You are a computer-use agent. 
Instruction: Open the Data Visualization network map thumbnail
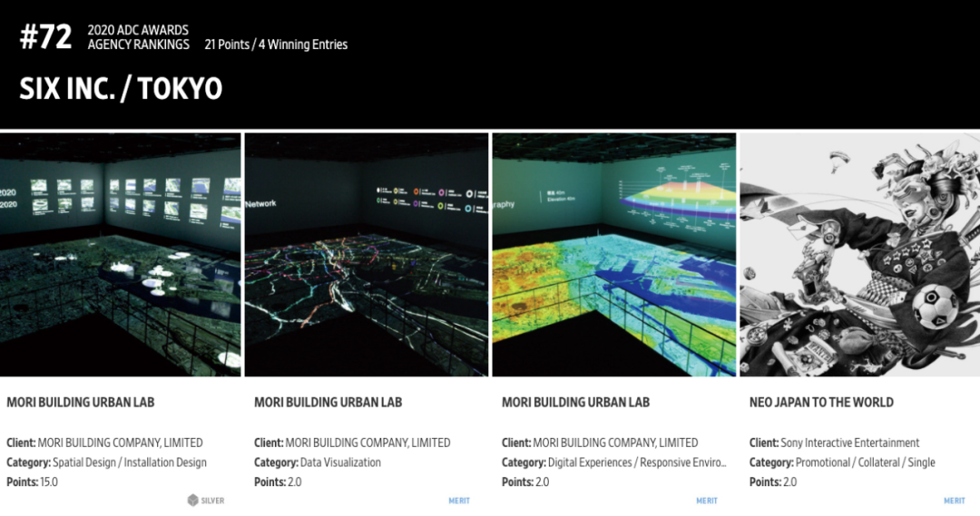(x=367, y=254)
